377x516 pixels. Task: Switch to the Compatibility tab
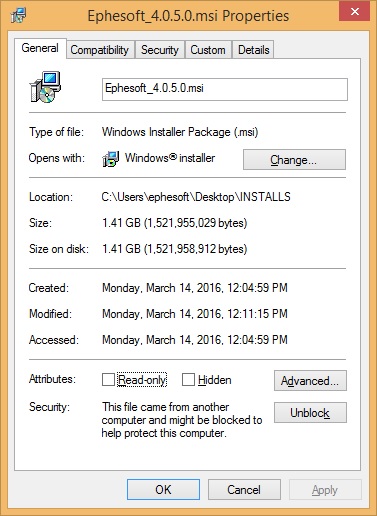click(x=100, y=50)
